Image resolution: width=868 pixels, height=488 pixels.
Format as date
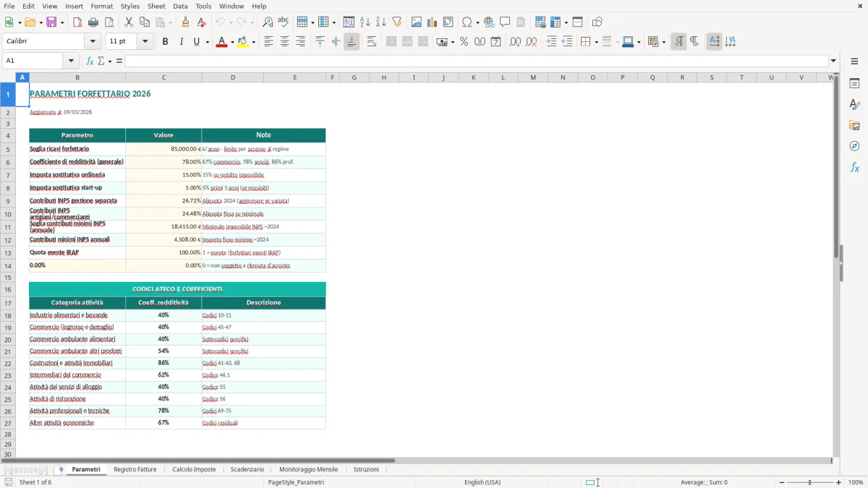coord(495,42)
